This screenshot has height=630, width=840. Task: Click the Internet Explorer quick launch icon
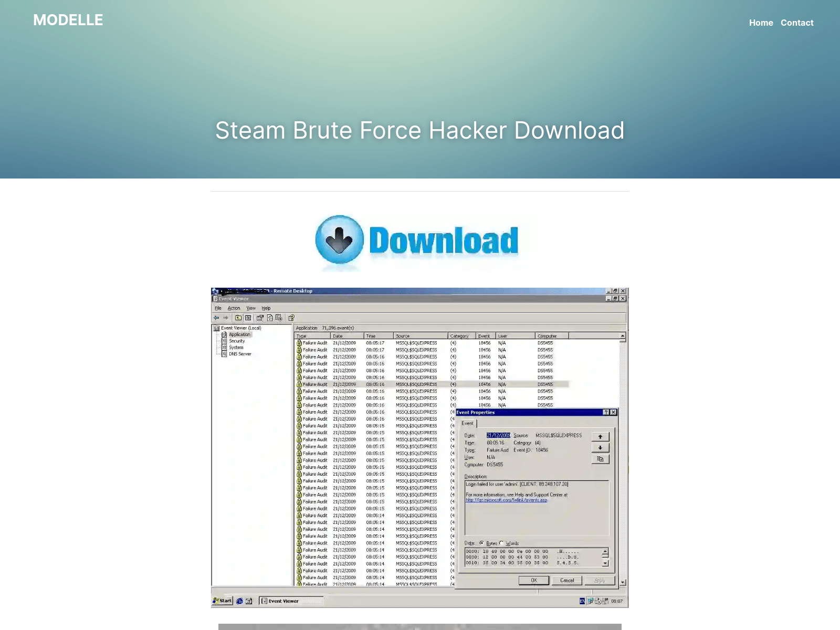[239, 601]
